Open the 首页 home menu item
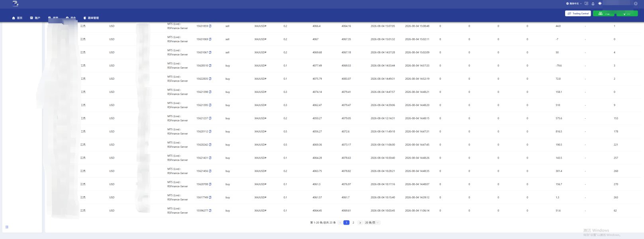The width and height of the screenshot is (644, 239). pyautogui.click(x=17, y=18)
